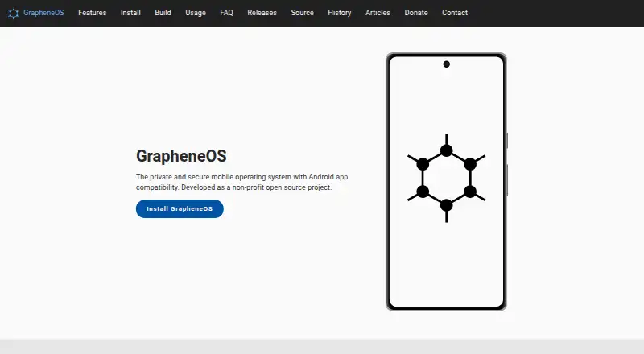Image resolution: width=644 pixels, height=354 pixels.
Task: Open the GrapheneOS home link text
Action: [x=43, y=13]
